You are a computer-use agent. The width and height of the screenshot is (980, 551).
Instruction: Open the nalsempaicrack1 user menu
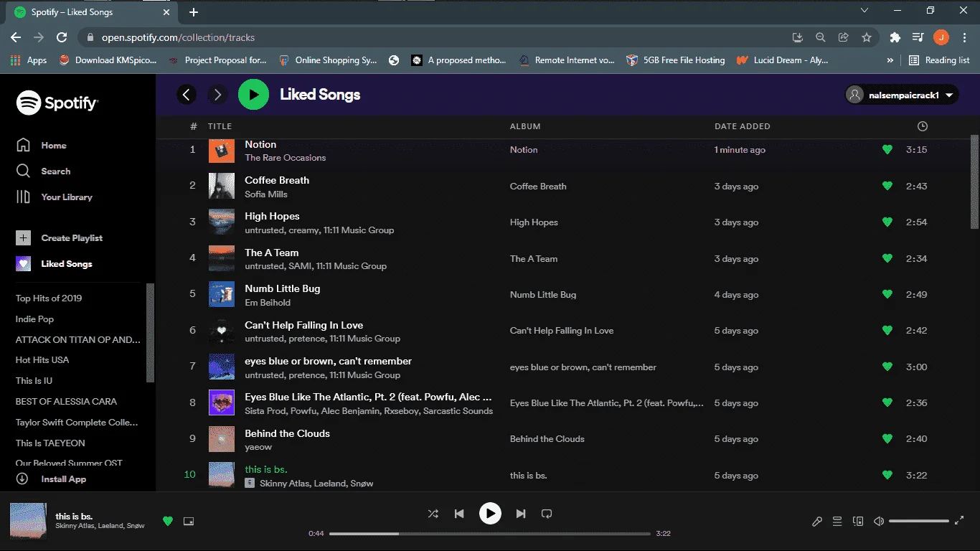point(902,95)
